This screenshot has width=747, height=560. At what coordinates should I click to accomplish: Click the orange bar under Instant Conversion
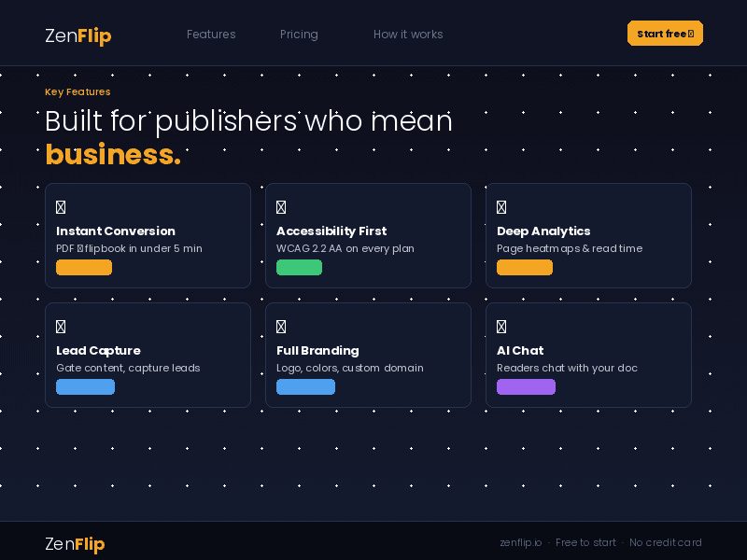84,267
